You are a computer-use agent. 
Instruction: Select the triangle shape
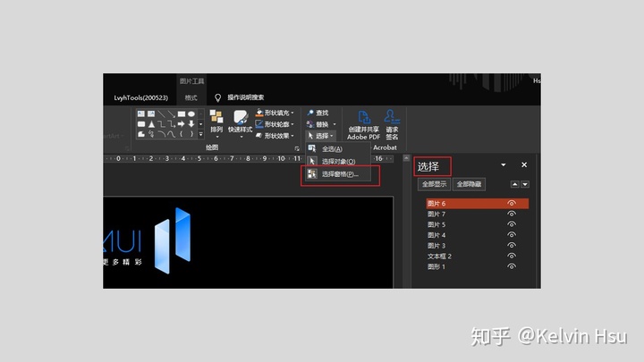coord(151,124)
